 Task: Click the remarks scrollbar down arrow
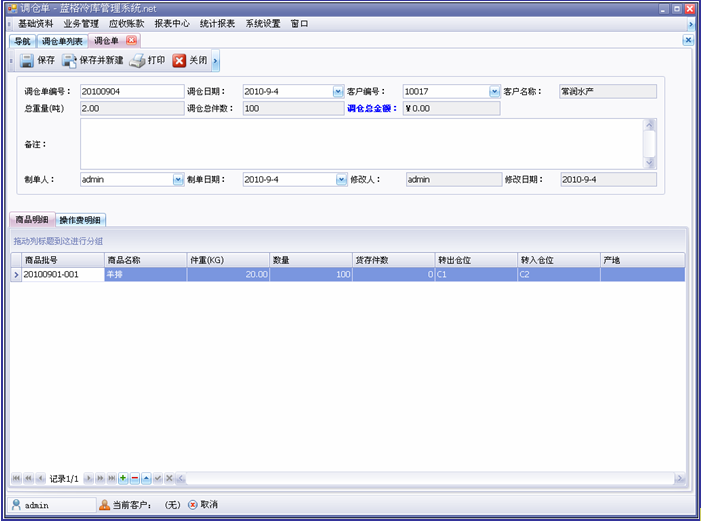pyautogui.click(x=650, y=163)
